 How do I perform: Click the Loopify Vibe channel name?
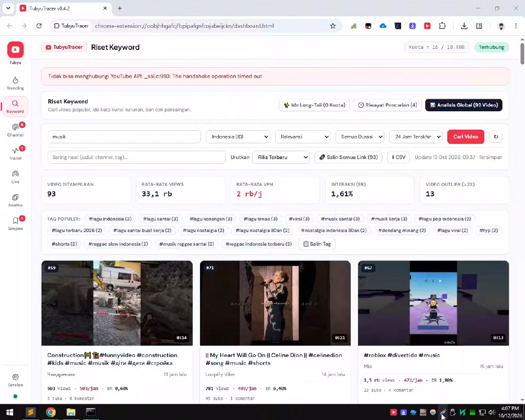(x=220, y=374)
